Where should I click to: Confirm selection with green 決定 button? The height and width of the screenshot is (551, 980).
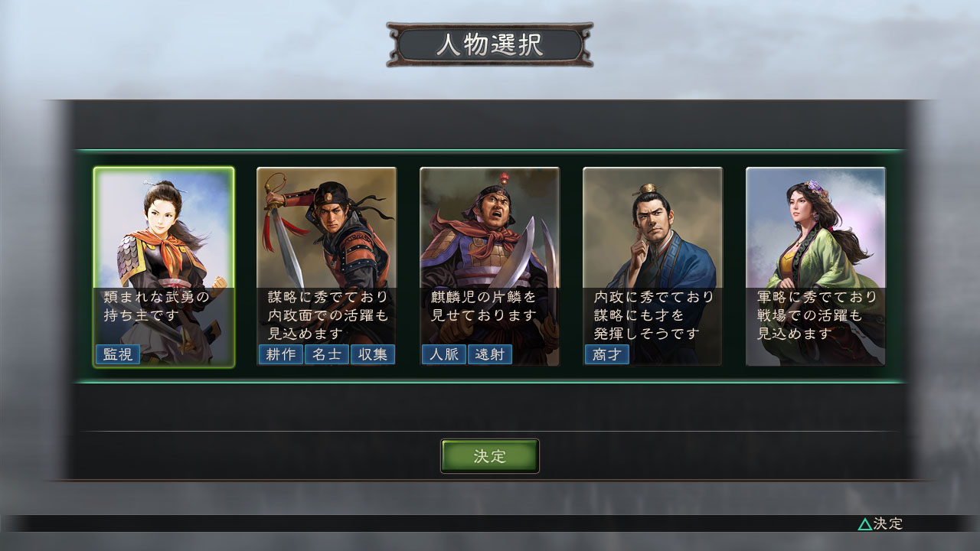(490, 456)
